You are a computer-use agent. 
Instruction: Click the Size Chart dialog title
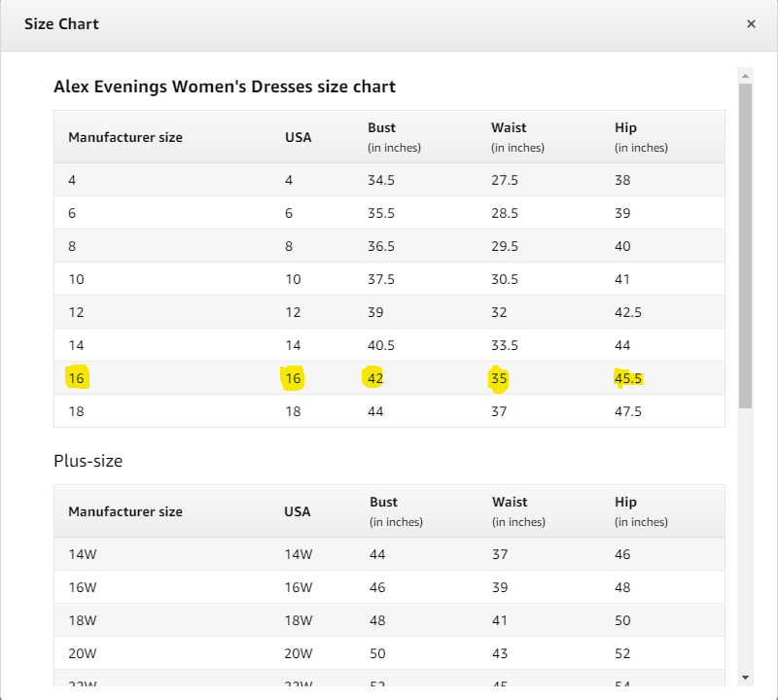pyautogui.click(x=61, y=23)
